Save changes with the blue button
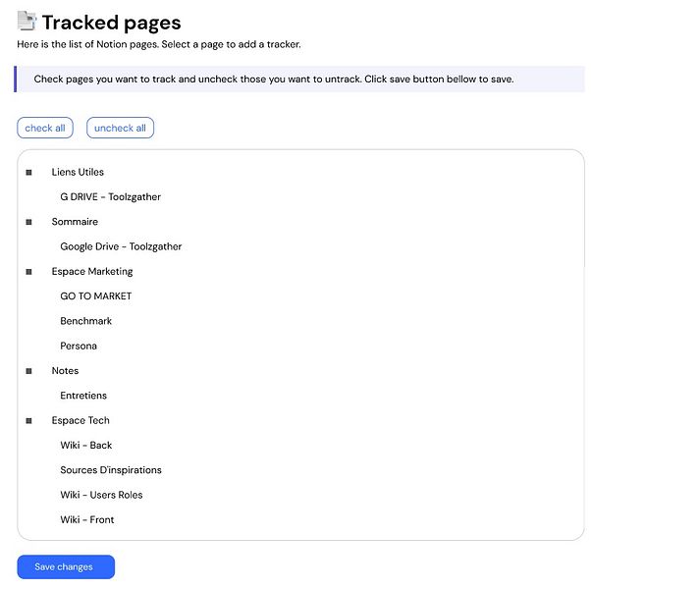 coord(66,566)
